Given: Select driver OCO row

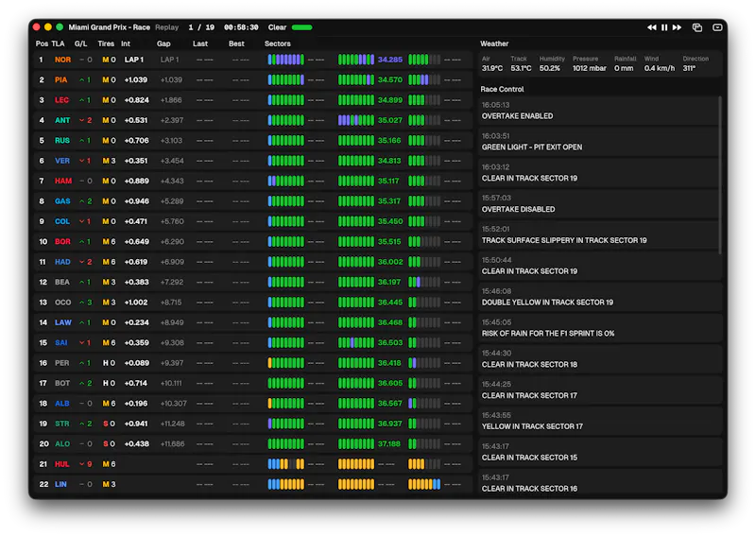Looking at the screenshot, I should tap(252, 303).
